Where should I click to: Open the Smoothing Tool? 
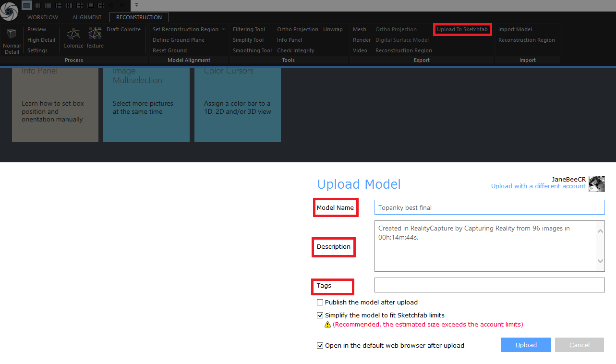(253, 50)
